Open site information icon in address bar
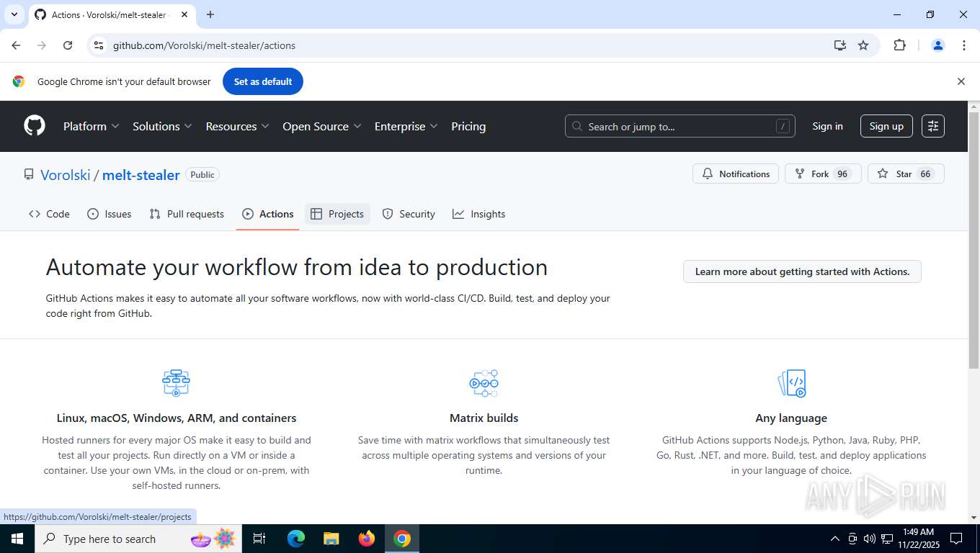Viewport: 980px width, 553px height. coord(99,45)
